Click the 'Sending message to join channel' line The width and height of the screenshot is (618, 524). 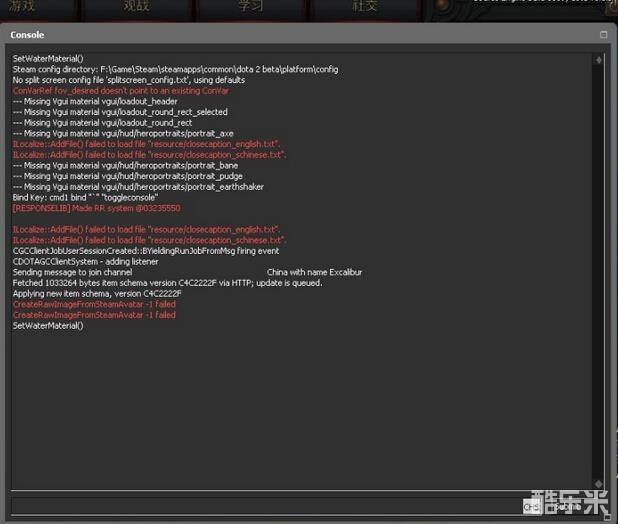(x=72, y=272)
